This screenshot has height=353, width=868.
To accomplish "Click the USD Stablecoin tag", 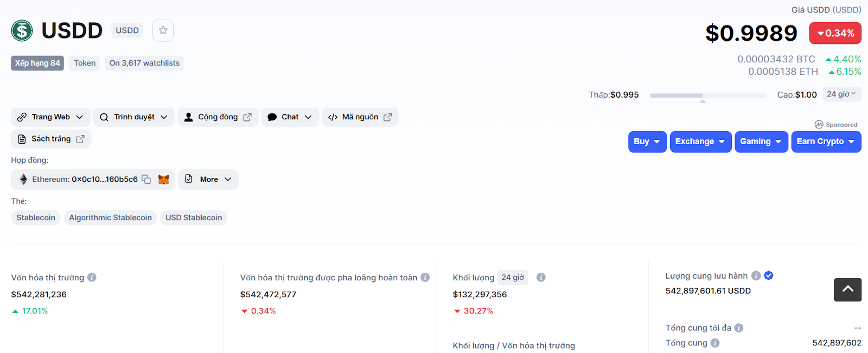I will 194,217.
